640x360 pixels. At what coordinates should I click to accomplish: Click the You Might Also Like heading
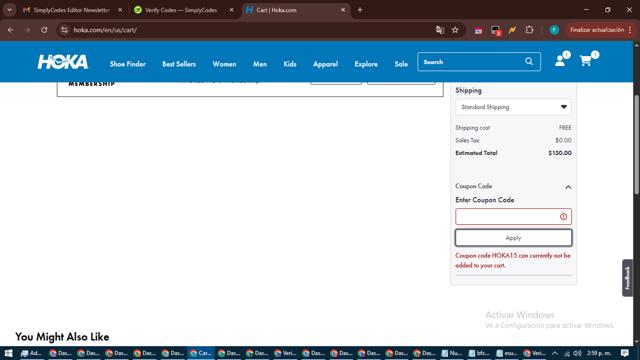tap(62, 337)
